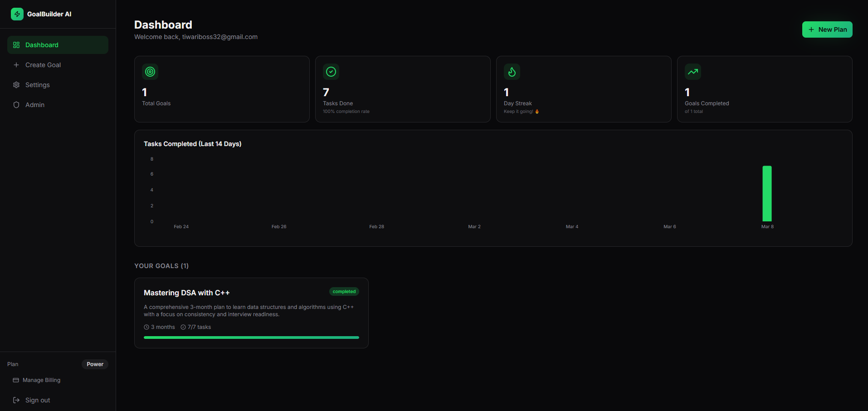Click the target icon on Total Goals card
Viewport: 868px width, 411px height.
coord(150,71)
